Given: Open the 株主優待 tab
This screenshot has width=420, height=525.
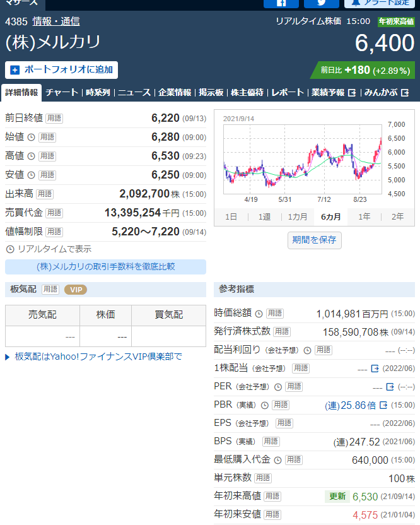Looking at the screenshot, I should pos(247,92).
